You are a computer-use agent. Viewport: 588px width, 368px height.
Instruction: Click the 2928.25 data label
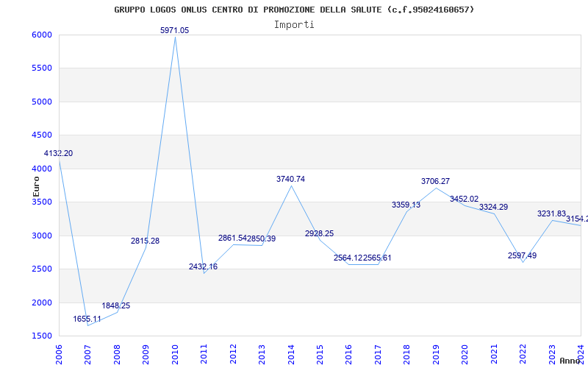pyautogui.click(x=320, y=233)
